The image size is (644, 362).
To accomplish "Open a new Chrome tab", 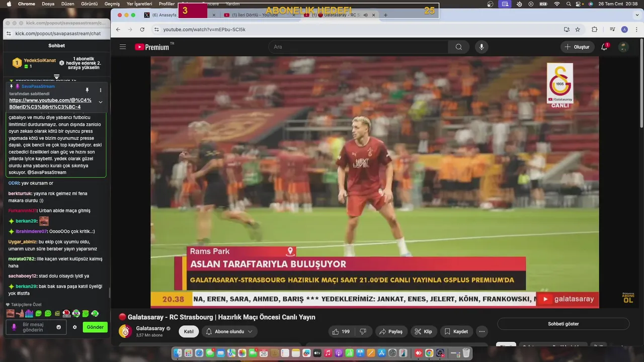I will coord(385,15).
